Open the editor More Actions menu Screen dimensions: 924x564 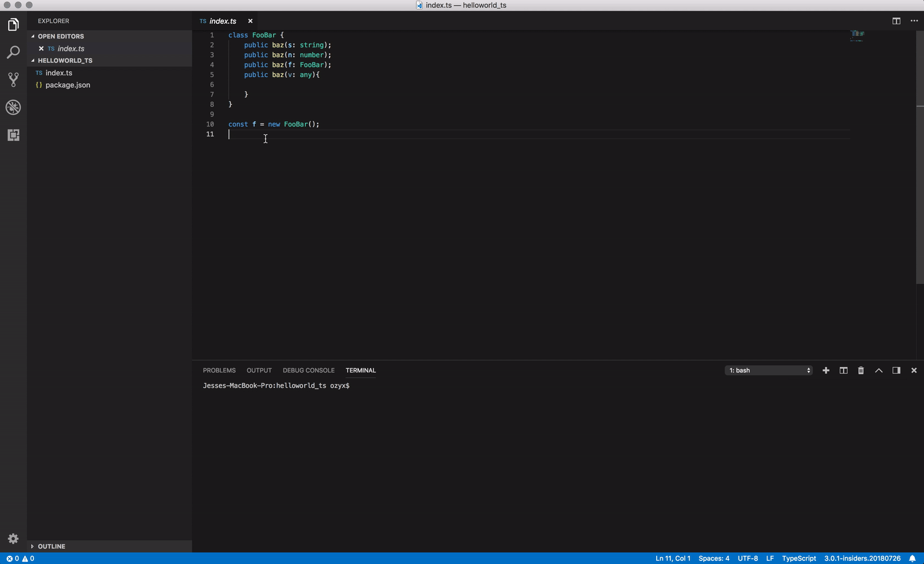(914, 21)
